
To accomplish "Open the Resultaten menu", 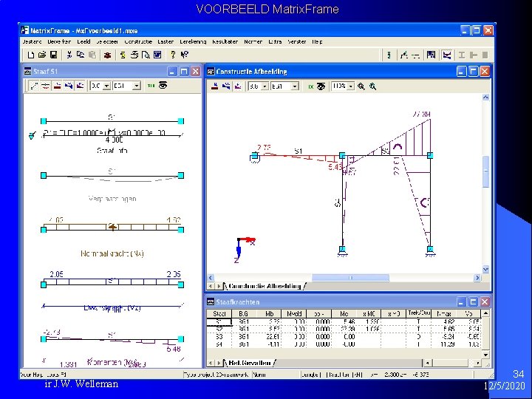I will point(225,41).
